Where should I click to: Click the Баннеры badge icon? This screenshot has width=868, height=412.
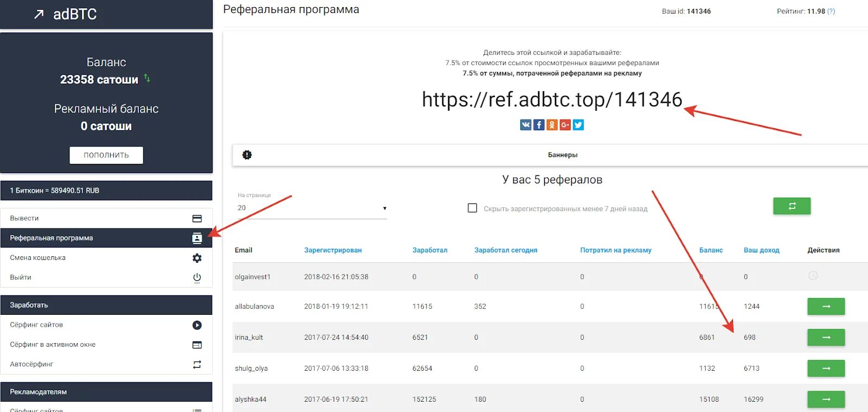247,155
